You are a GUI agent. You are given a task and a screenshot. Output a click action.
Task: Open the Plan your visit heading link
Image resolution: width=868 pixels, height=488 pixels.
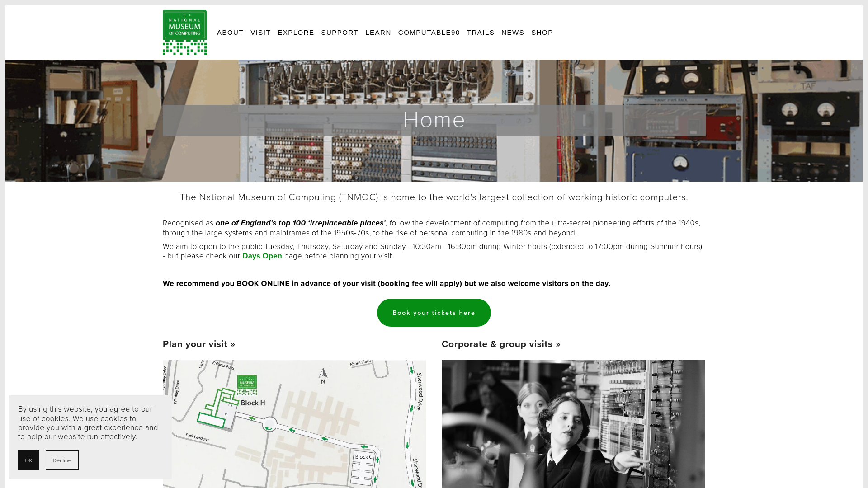[x=199, y=344]
